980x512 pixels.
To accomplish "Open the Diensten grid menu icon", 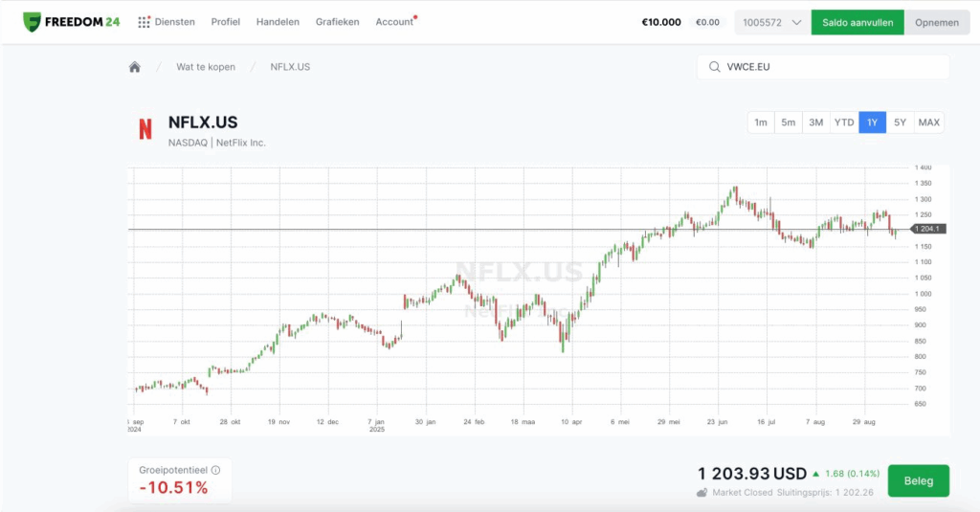I will 144,22.
